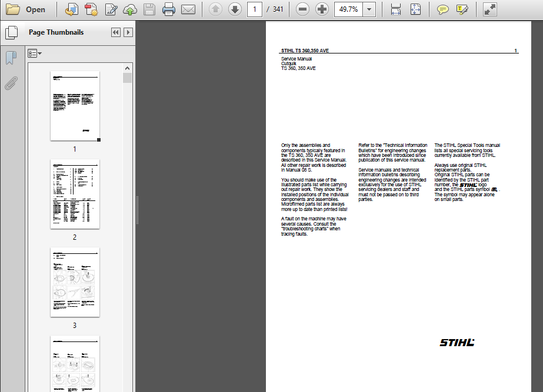Click the 49.7% zoom level field
Image resolution: width=543 pixels, height=392 pixels.
(348, 9)
